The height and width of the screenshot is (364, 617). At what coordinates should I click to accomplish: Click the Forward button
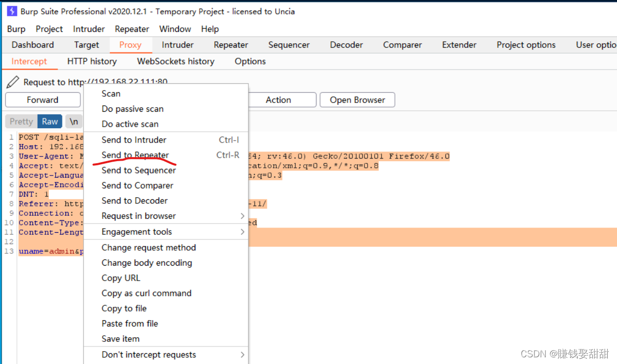pyautogui.click(x=43, y=100)
